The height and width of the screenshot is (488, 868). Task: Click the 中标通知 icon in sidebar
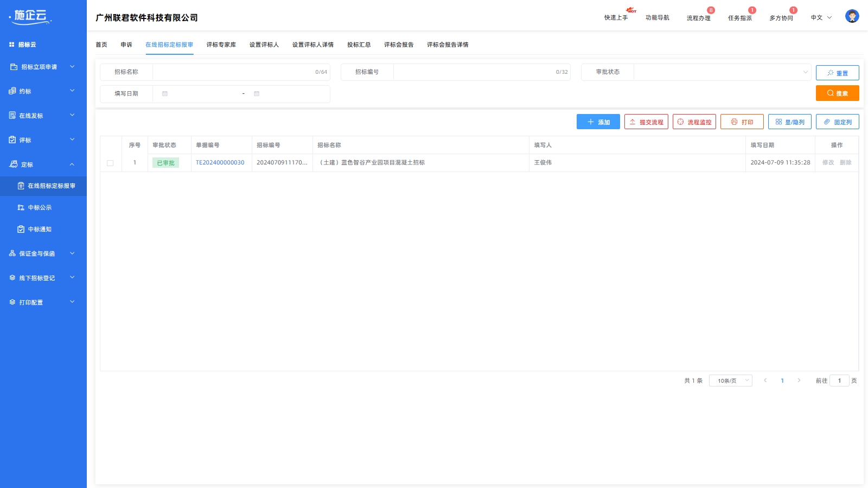click(21, 229)
